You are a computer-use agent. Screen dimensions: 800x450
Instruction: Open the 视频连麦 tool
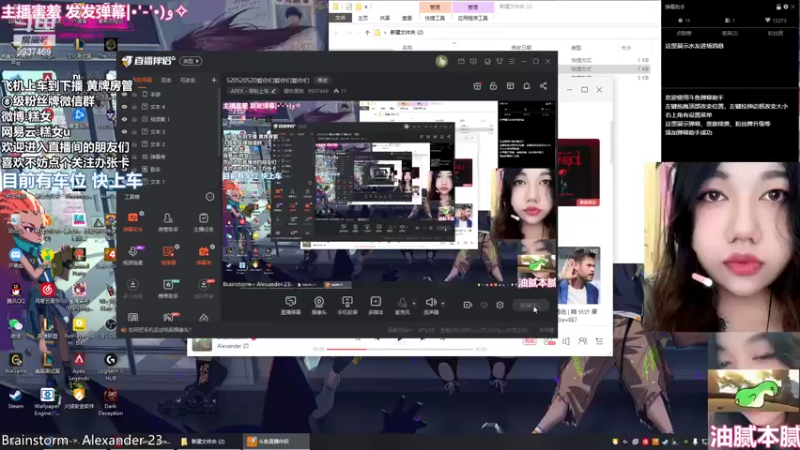click(133, 255)
